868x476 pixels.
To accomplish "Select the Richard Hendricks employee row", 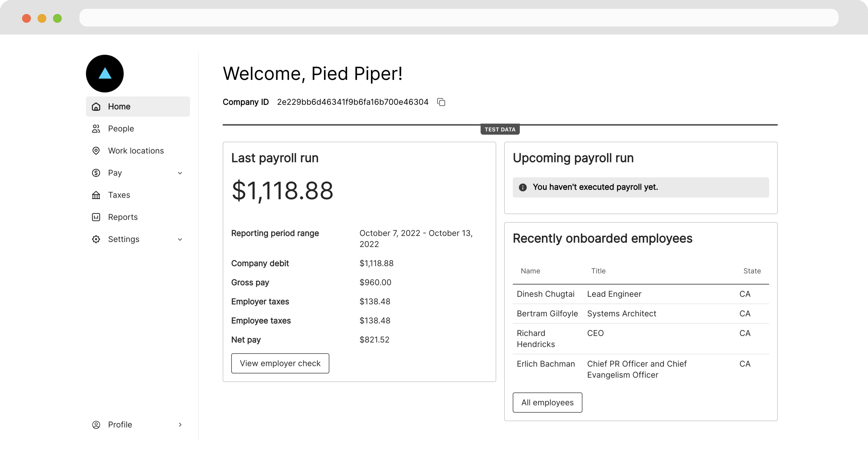I will (641, 338).
